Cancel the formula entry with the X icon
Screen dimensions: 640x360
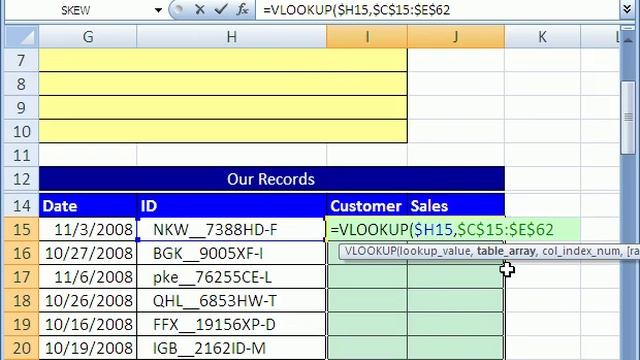200,9
